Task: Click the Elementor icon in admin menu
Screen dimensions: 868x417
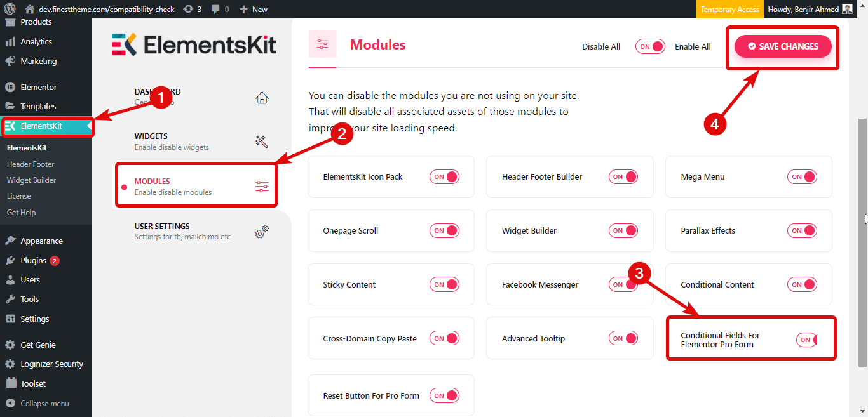Action: tap(10, 87)
